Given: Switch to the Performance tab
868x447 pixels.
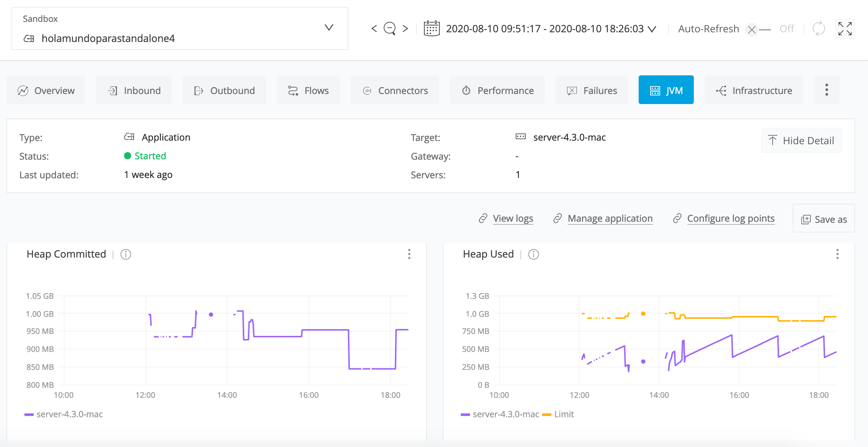Looking at the screenshot, I should click(x=497, y=90).
